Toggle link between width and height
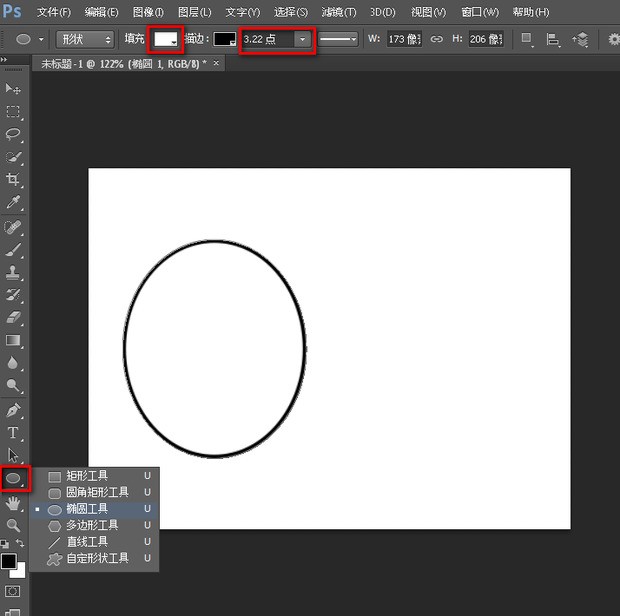 pos(436,39)
